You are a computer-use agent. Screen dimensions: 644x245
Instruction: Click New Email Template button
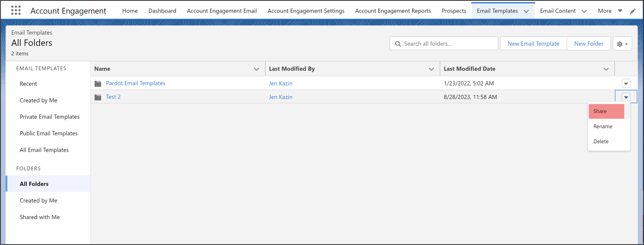(x=533, y=44)
